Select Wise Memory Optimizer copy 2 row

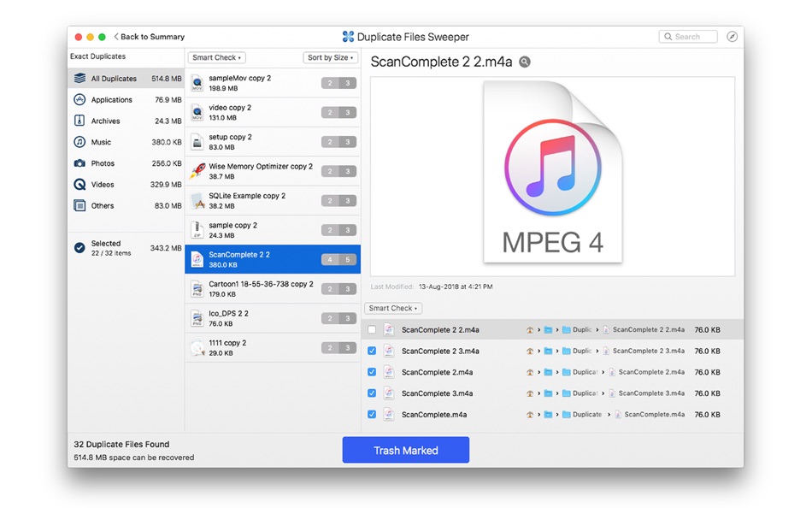pos(273,171)
